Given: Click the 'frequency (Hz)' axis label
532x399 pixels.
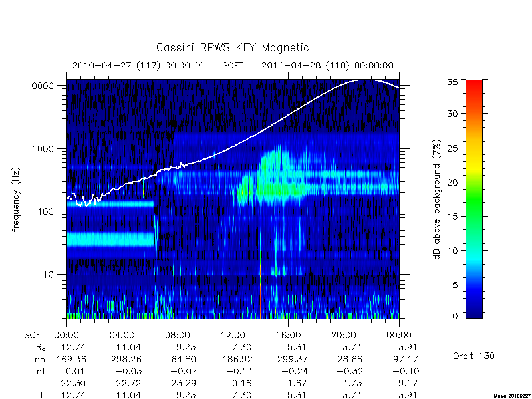Looking at the screenshot, I should tap(16, 199).
